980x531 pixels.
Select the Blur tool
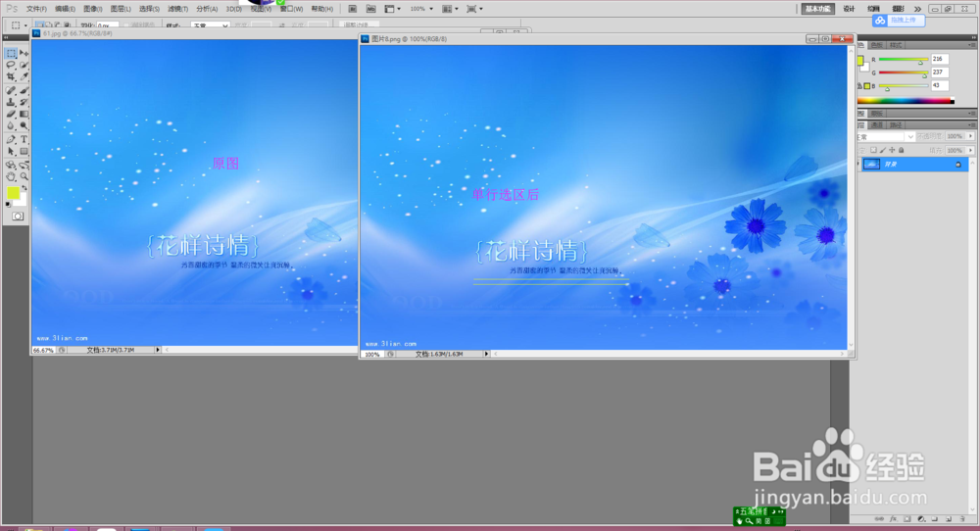[x=11, y=126]
